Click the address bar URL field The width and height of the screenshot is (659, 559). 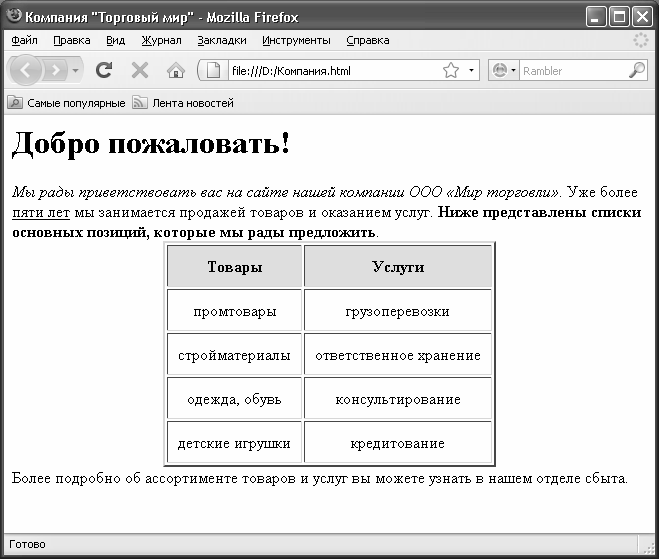(x=330, y=70)
